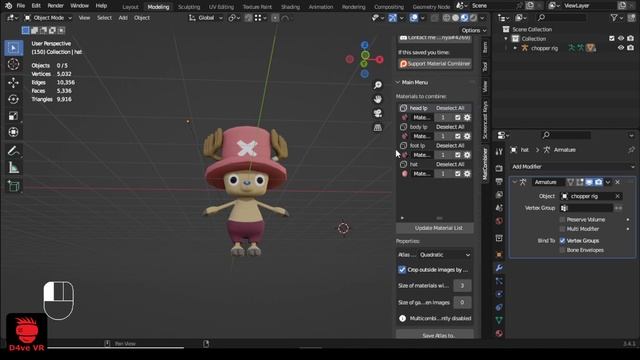Click the outliner search field
Image resolution: width=640 pixels, height=360 pixels.
[562, 18]
